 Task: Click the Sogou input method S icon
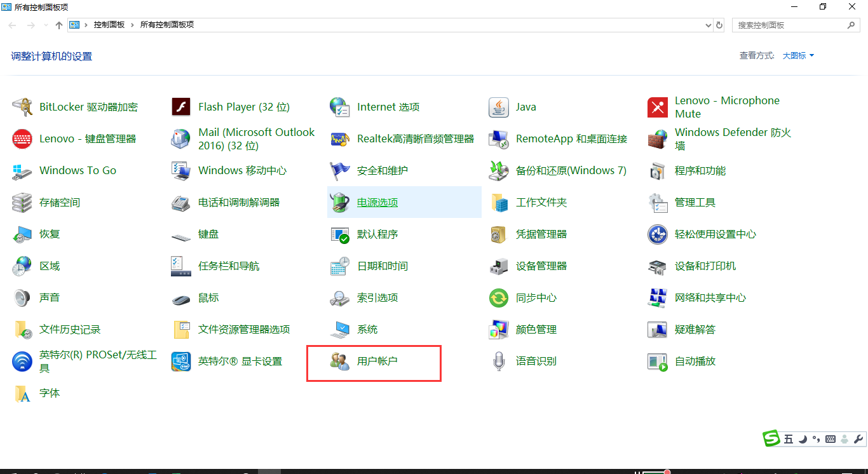(771, 438)
